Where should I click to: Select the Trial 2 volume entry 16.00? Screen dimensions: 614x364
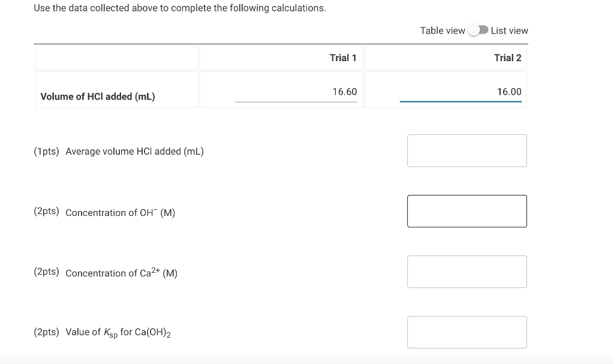tap(508, 91)
